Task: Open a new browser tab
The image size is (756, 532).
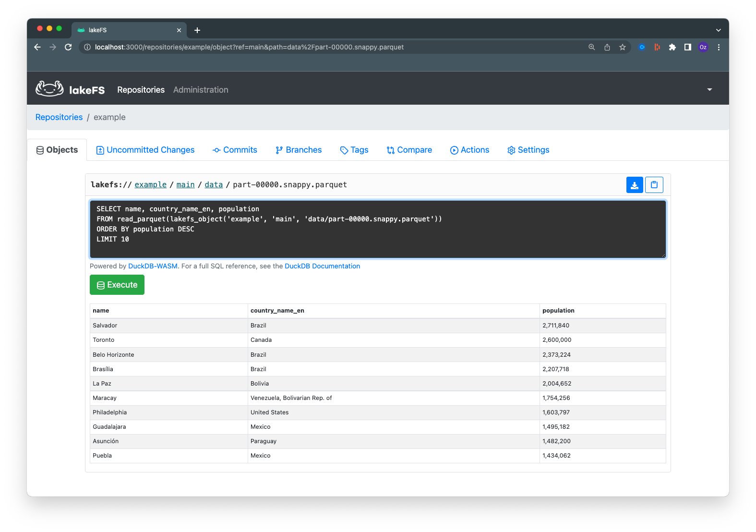Action: pos(197,30)
